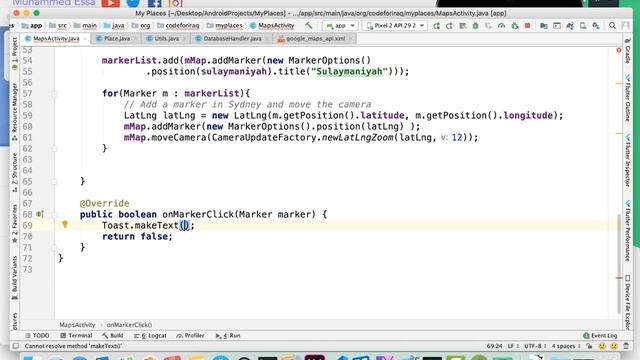Collapse onMarkerClick method fold at line 68
This screenshot has width=640, height=360.
click(54, 214)
